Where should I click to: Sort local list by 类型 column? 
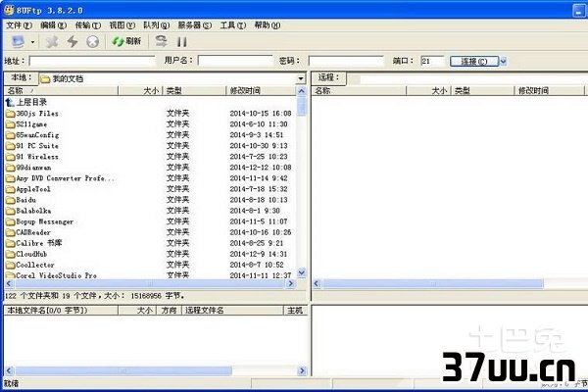point(194,91)
